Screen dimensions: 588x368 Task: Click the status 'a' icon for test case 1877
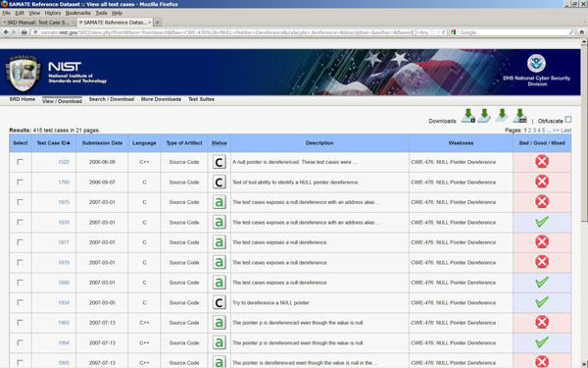[x=220, y=242]
